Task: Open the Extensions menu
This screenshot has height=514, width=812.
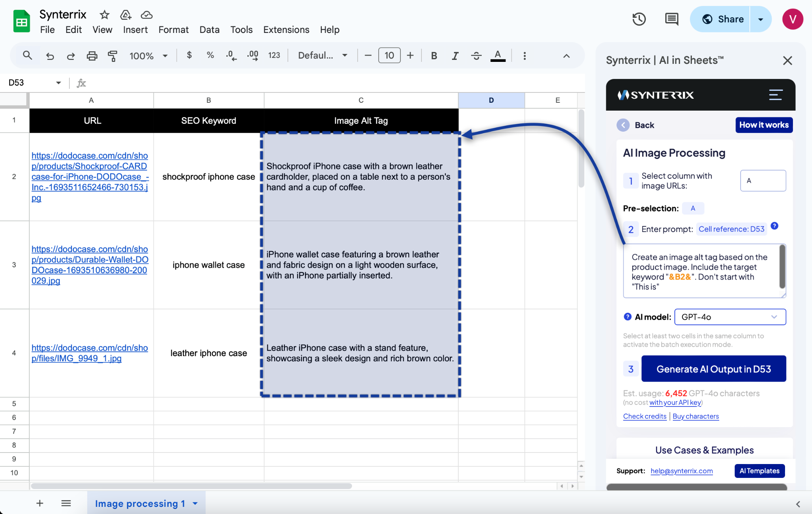Action: [286, 30]
